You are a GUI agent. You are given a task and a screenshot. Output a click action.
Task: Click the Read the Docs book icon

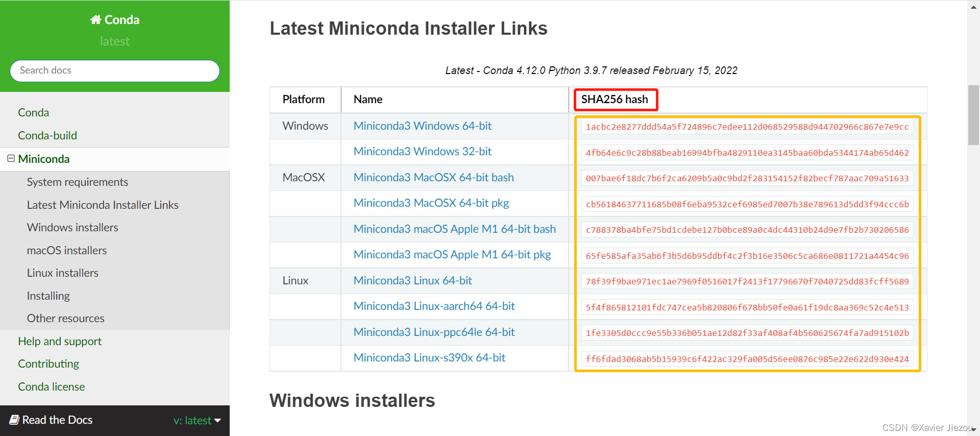14,420
